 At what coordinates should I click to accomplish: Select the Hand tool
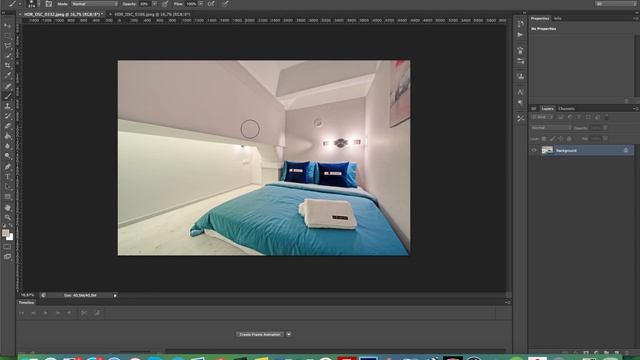[7, 208]
